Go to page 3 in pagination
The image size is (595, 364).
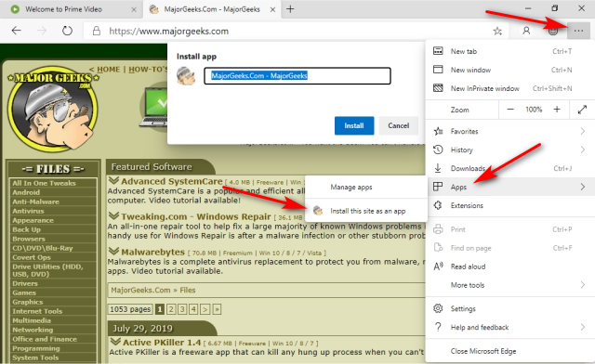pyautogui.click(x=182, y=309)
